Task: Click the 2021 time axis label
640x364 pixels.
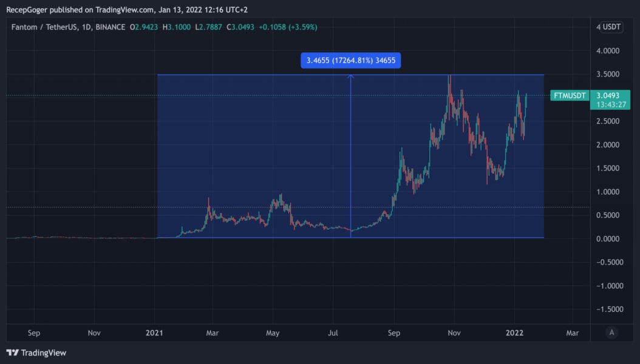Action: click(154, 333)
